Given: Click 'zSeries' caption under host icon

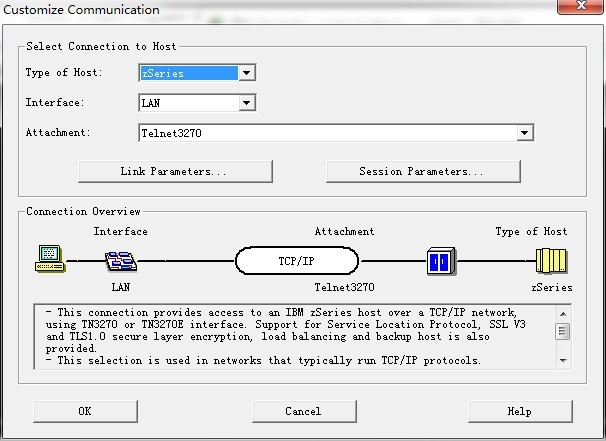Looking at the screenshot, I should 552,288.
